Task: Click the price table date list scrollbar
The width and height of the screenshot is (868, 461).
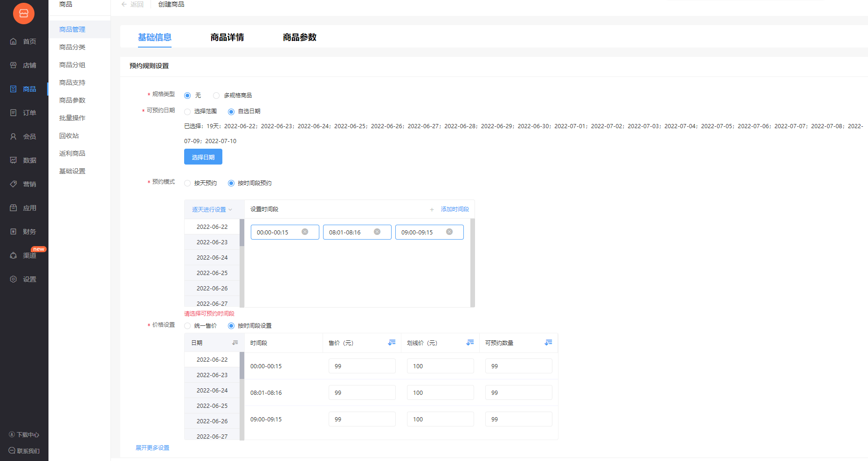Action: [x=242, y=365]
